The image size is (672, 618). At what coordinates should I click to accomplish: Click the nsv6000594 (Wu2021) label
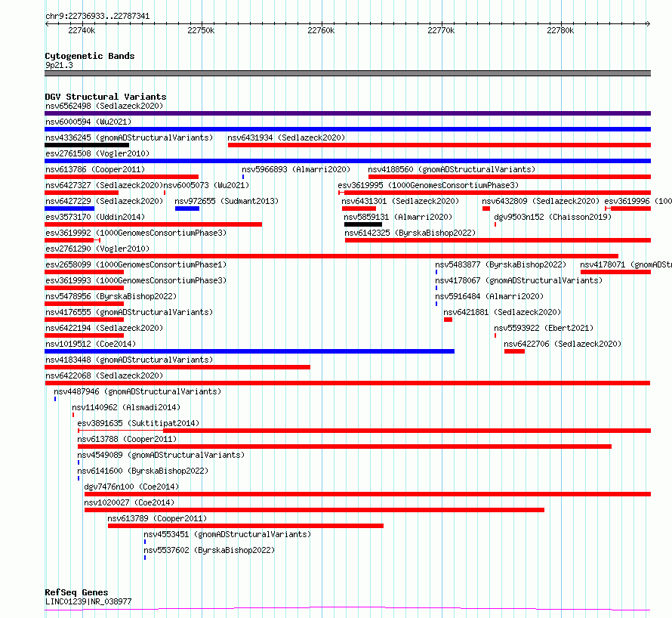(88, 122)
